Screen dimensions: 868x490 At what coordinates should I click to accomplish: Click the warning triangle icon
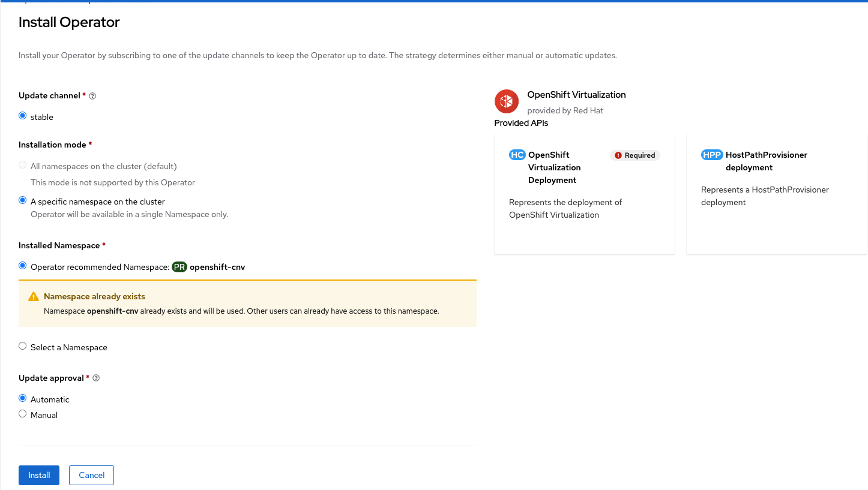pos(34,297)
